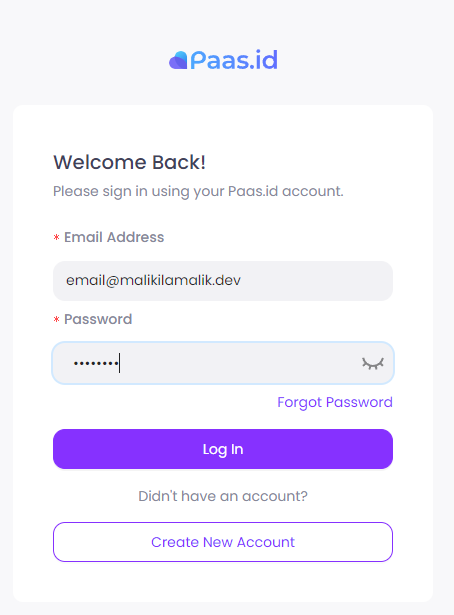The height and width of the screenshot is (615, 454).
Task: Click the 'Please sign in' subtitle text
Action: point(198,191)
